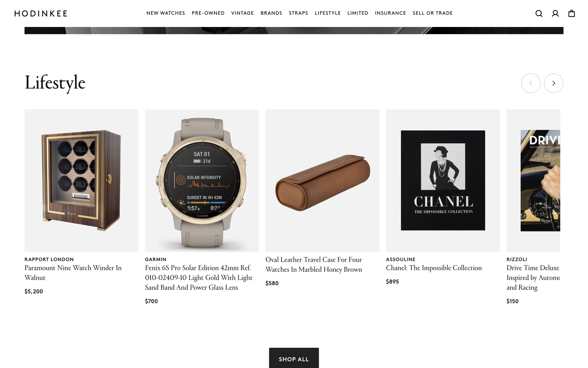Advance Lifestyle carousel with next arrow
This screenshot has height=368, width=588.
553,83
